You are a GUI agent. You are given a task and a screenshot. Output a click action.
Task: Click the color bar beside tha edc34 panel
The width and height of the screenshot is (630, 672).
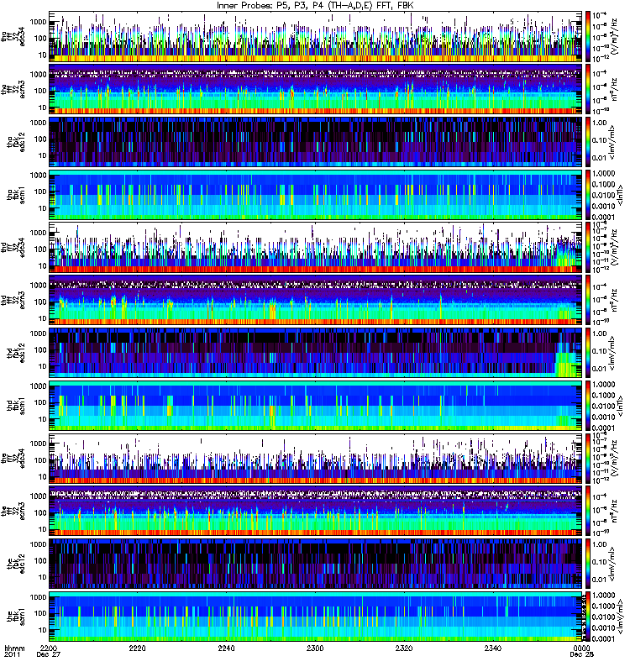coord(587,36)
